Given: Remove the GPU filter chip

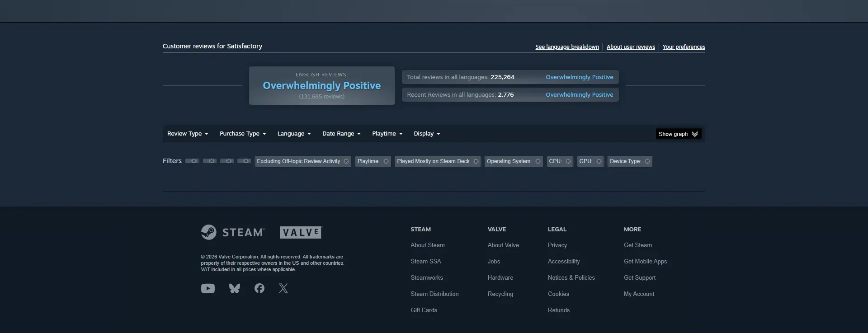Looking at the screenshot, I should (599, 161).
